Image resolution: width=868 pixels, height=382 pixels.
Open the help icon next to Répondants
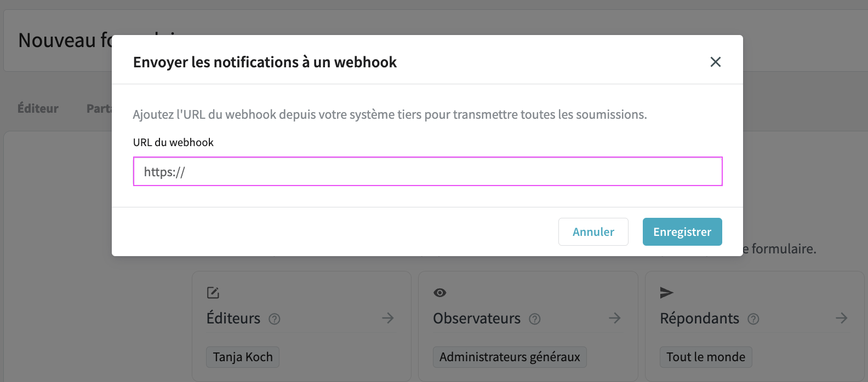click(x=754, y=319)
